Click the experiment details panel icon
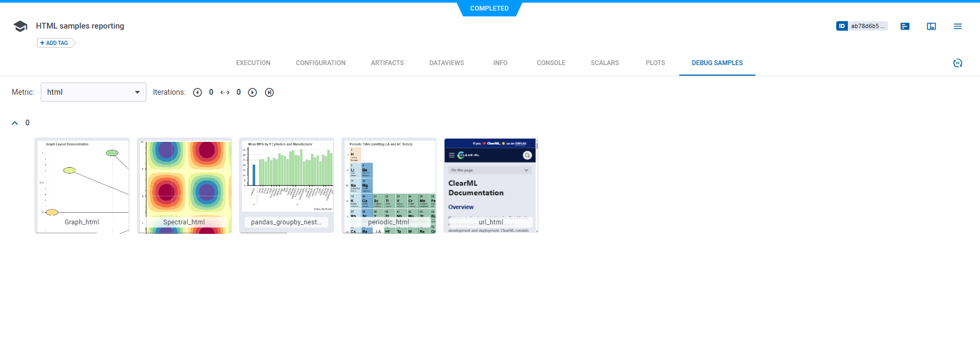The width and height of the screenshot is (980, 354). coord(904,26)
